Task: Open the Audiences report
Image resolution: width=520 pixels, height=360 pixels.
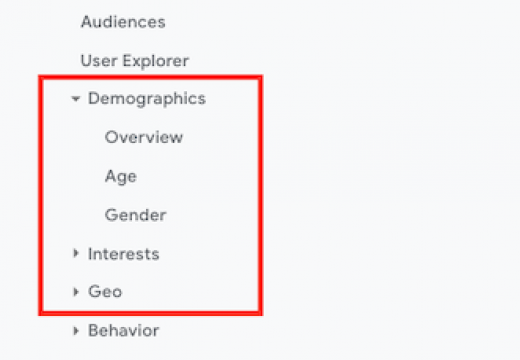Action: click(123, 22)
